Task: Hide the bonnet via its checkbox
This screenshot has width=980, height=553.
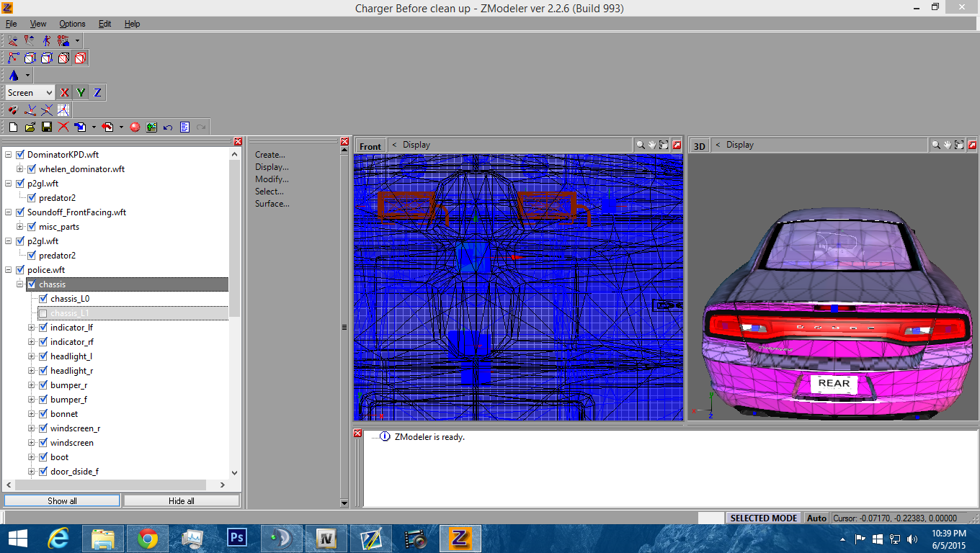Action: click(x=43, y=414)
